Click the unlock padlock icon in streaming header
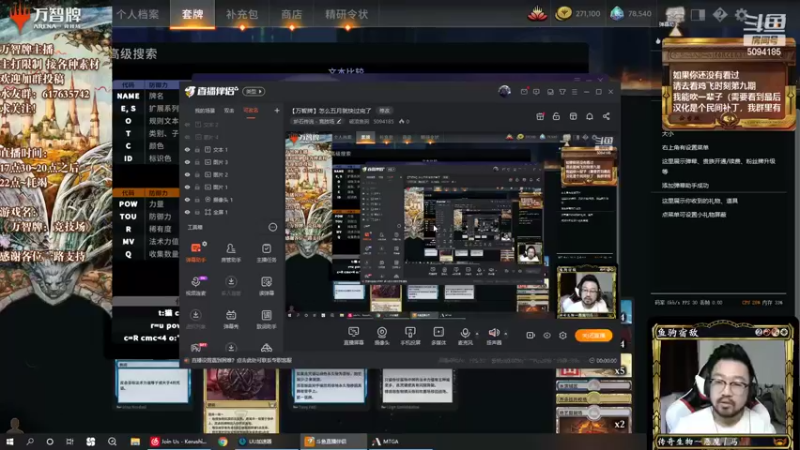This screenshot has height=450, width=800. coord(556,116)
